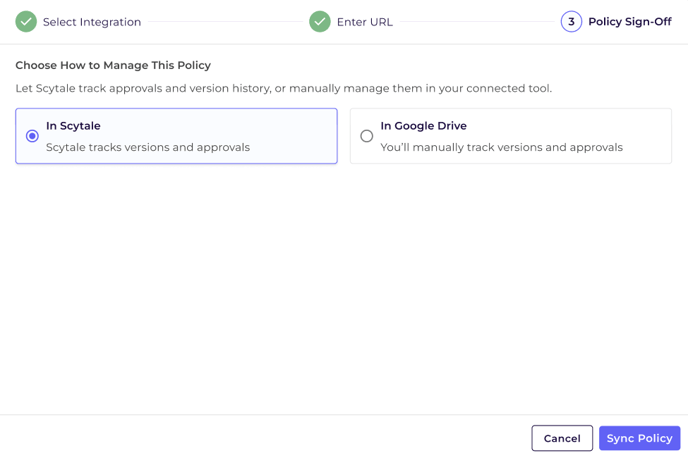This screenshot has height=458, width=688.
Task: Click the 'Let Scytale track approvals' description line
Action: pyautogui.click(x=283, y=88)
